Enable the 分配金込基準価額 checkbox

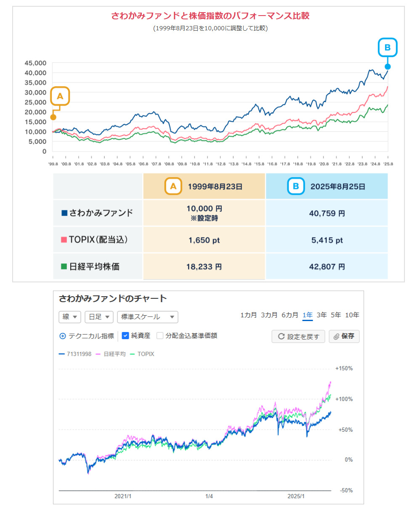[x=160, y=336]
